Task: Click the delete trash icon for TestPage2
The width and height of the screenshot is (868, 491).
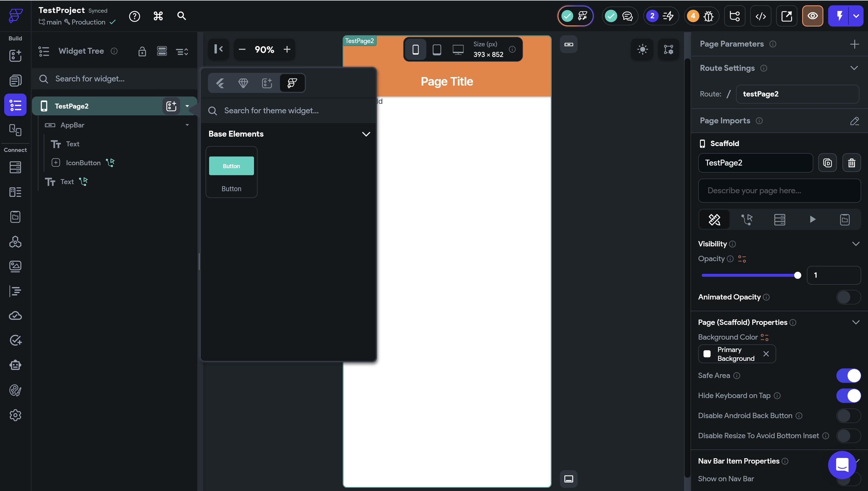Action: click(851, 163)
